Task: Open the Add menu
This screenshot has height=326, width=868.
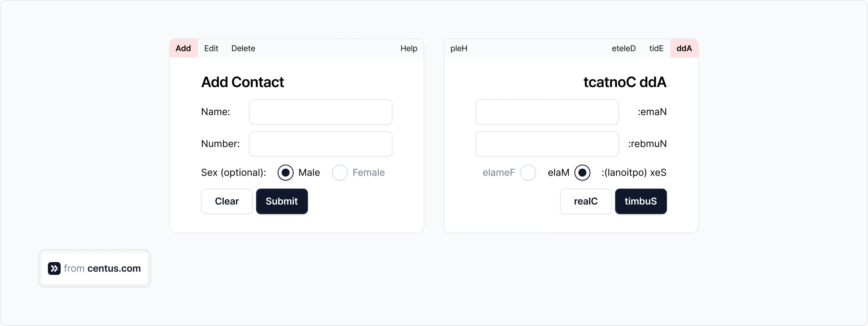Action: 183,48
